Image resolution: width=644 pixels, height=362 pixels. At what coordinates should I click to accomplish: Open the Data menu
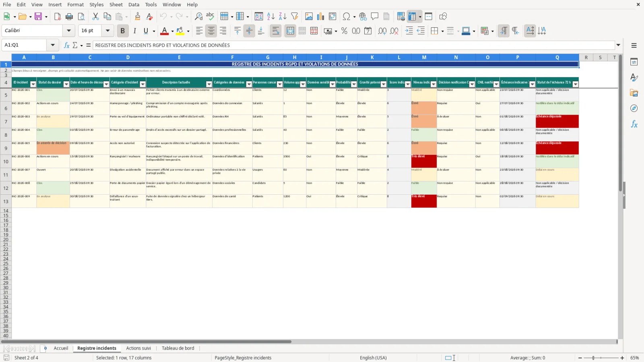(x=134, y=4)
